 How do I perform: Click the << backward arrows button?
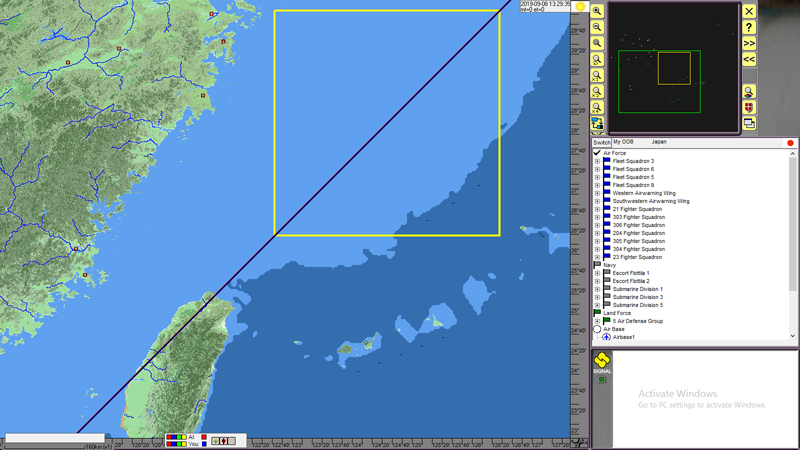(749, 60)
